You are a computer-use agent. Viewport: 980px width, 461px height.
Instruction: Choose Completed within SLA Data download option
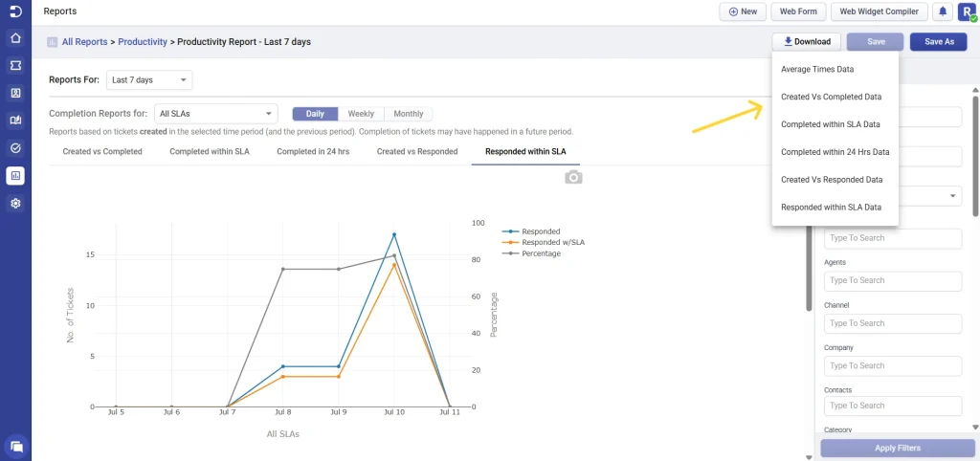click(x=835, y=124)
